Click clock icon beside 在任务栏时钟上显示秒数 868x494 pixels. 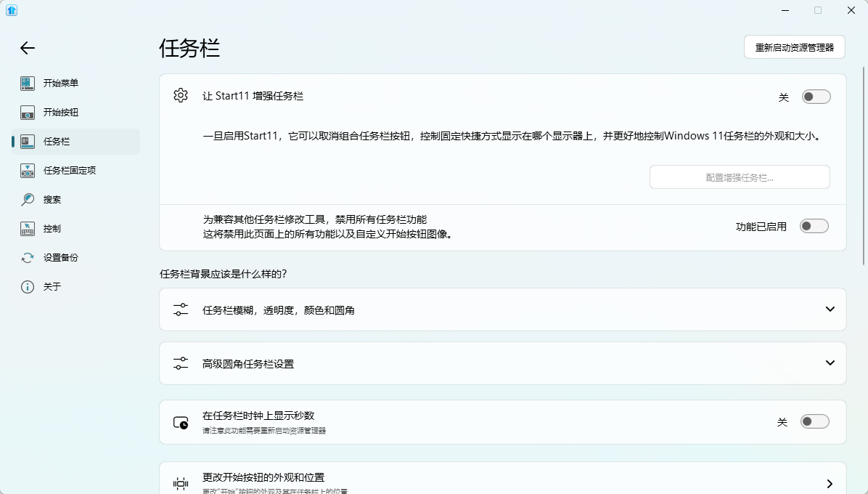181,423
